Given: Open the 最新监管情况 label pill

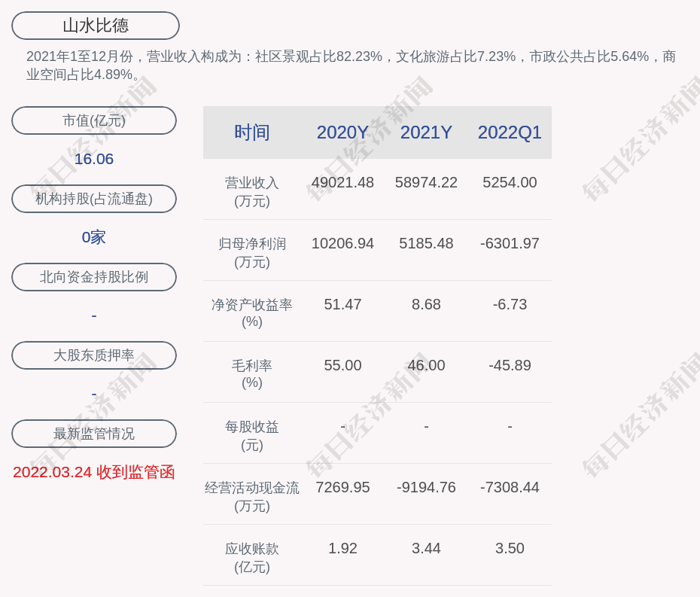Looking at the screenshot, I should pos(94,434).
